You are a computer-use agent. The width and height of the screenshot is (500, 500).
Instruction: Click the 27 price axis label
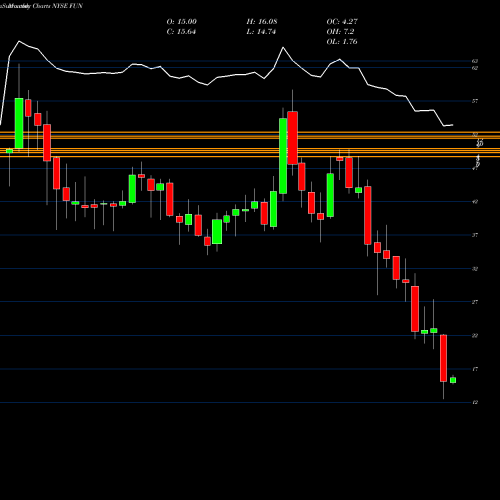click(x=475, y=302)
